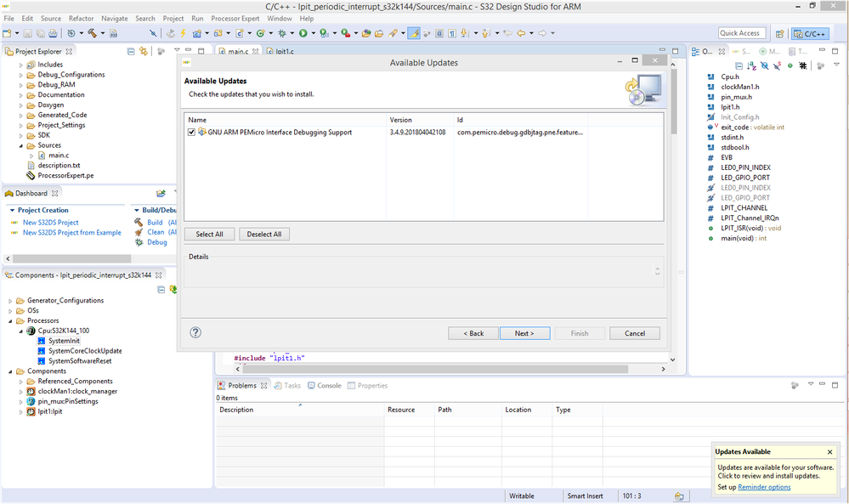This screenshot has height=504, width=849.
Task: Toggle Hide Fields in Outline toolbar
Action: (765, 65)
